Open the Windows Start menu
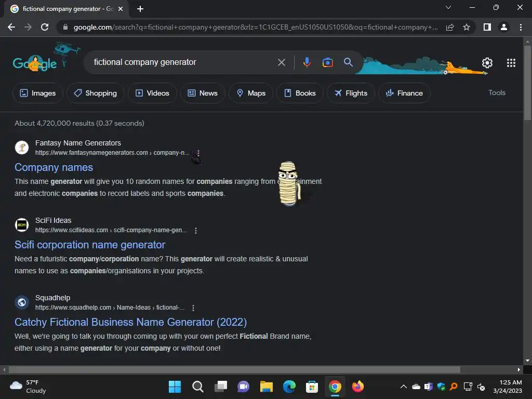This screenshot has width=532, height=399. (175, 387)
